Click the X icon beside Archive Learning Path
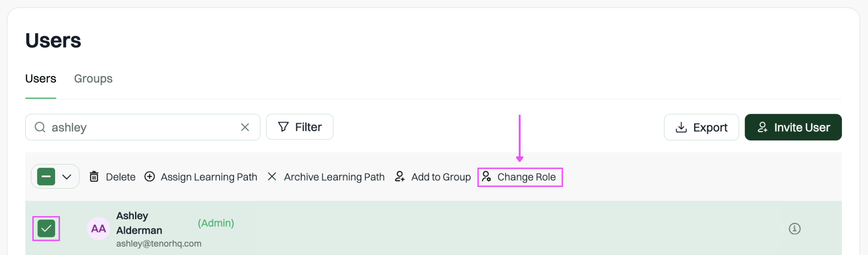This screenshot has height=255, width=868. (x=272, y=177)
